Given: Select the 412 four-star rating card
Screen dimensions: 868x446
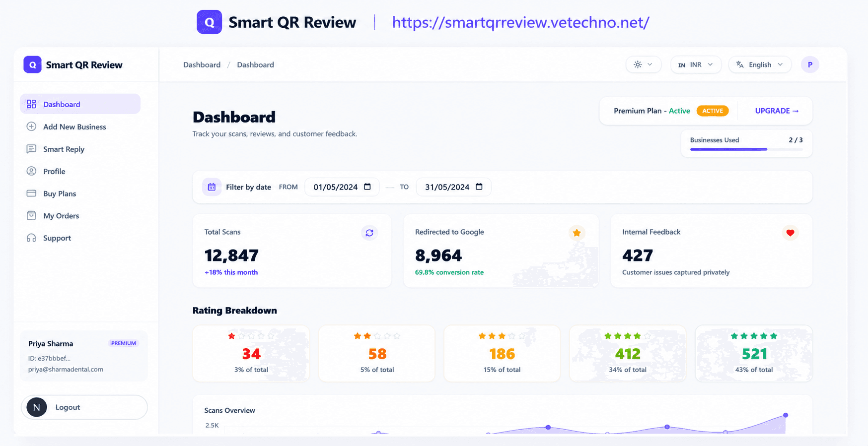Looking at the screenshot, I should 628,353.
